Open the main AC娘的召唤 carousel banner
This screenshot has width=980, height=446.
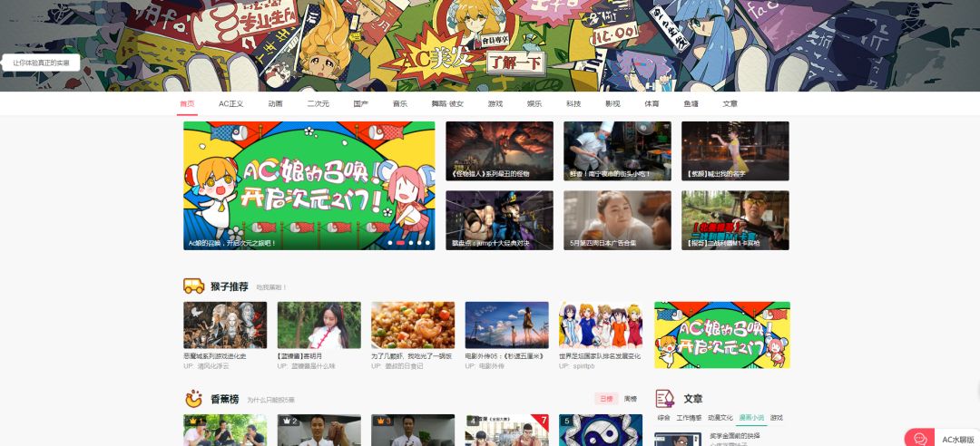coord(309,186)
